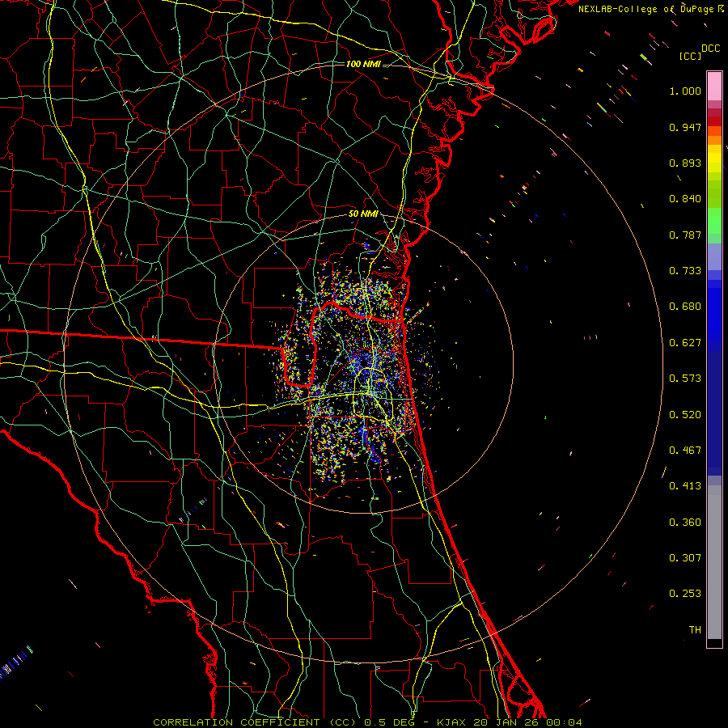
Task: Click the '[CC]' legend unit label
Action: pos(690,56)
